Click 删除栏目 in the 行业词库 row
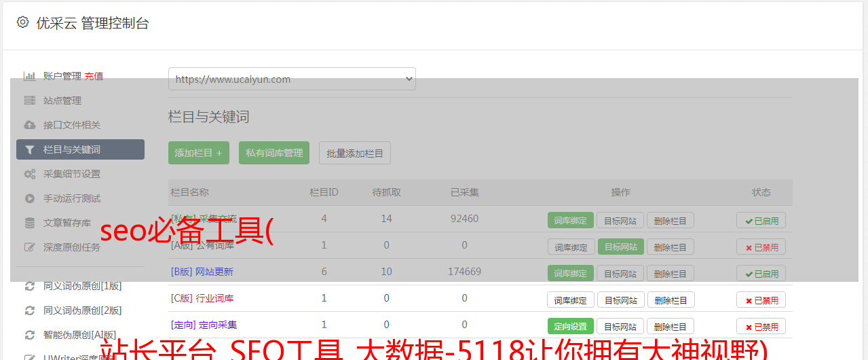Image resolution: width=868 pixels, height=360 pixels. pos(671,300)
